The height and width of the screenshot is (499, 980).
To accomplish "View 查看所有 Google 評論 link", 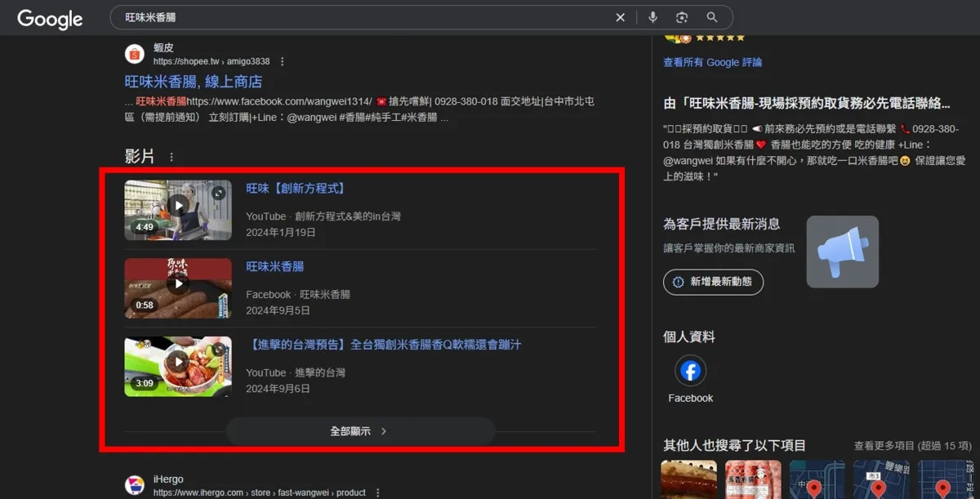I will [712, 62].
